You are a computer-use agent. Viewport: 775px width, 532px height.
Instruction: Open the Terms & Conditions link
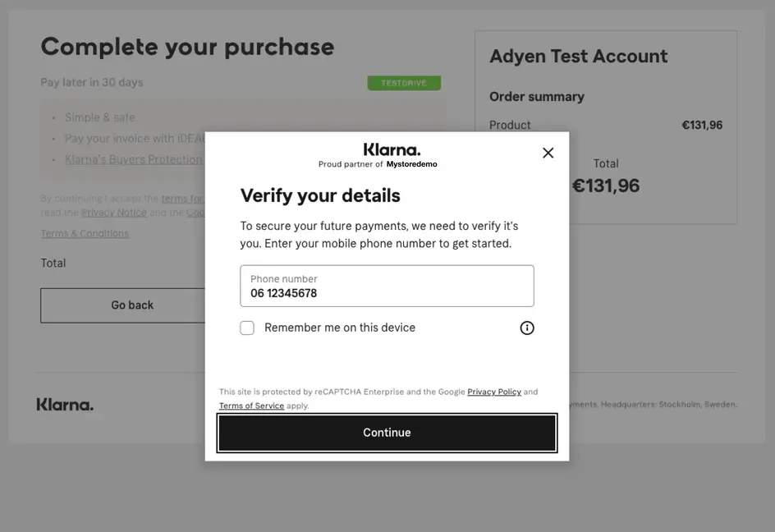[85, 232]
